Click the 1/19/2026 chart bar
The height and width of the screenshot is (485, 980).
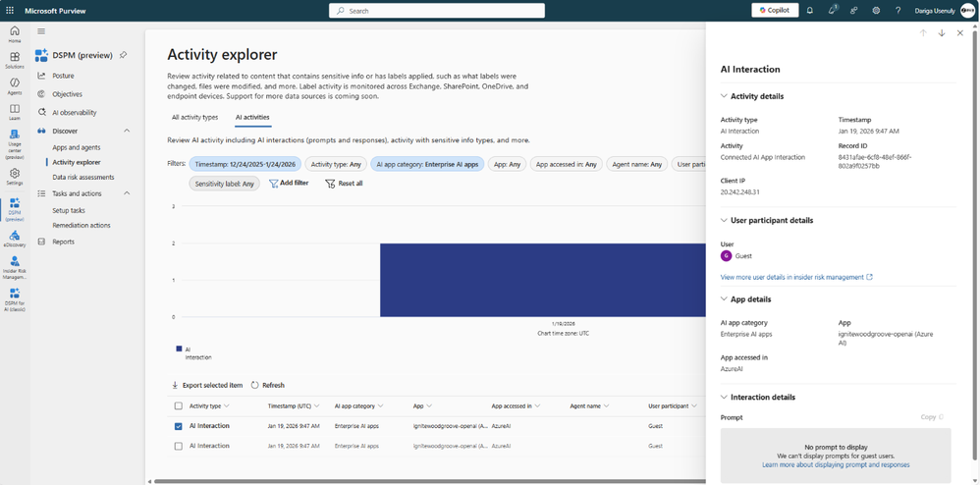click(x=542, y=280)
